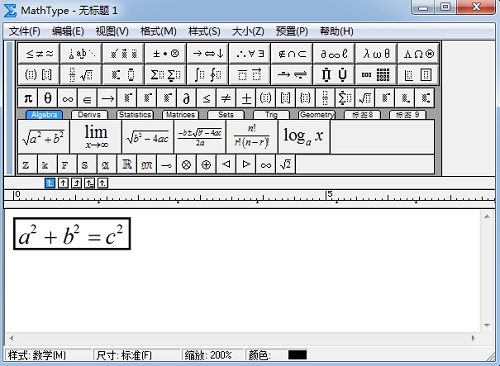
Task: Insert the not-equal sign ≠
Action: click(x=226, y=98)
